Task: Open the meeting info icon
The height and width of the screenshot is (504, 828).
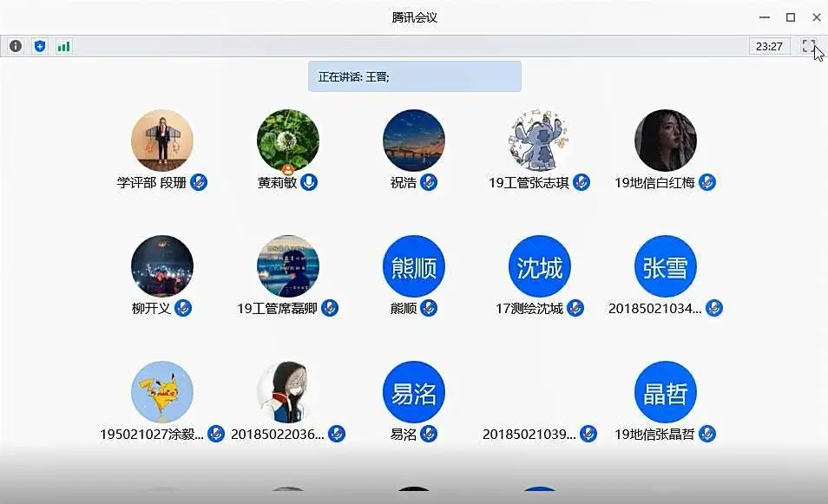Action: (x=16, y=46)
